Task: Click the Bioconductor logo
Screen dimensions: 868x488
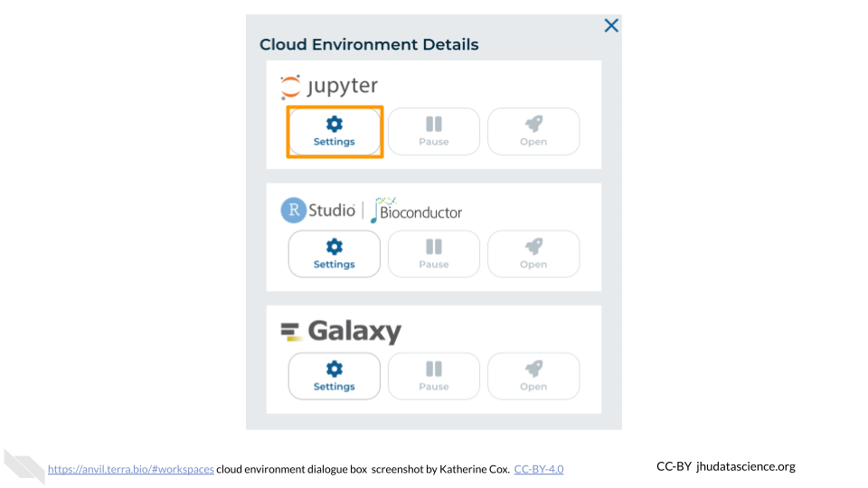Action: (x=416, y=211)
